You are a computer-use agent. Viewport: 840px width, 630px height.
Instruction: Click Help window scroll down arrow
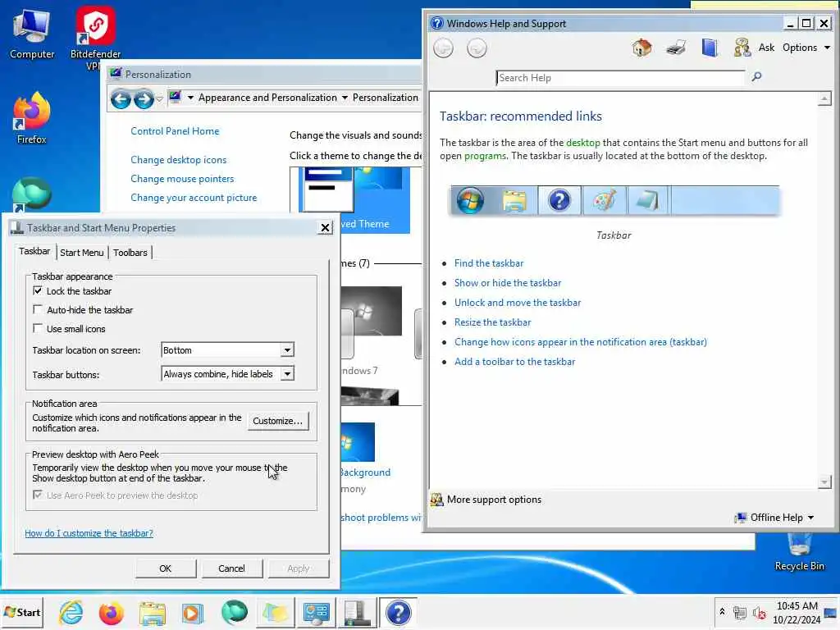[824, 482]
